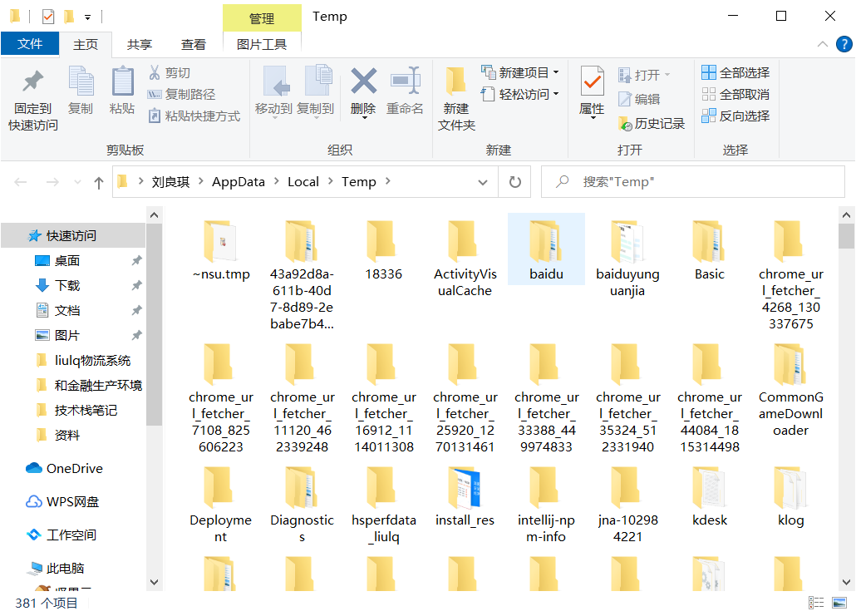
Task: Click the Back navigation arrow
Action: (x=20, y=182)
